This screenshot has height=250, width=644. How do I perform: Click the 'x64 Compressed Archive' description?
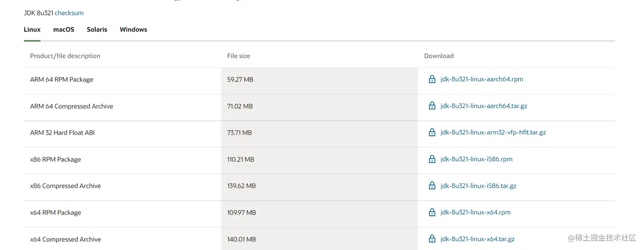pyautogui.click(x=66, y=239)
